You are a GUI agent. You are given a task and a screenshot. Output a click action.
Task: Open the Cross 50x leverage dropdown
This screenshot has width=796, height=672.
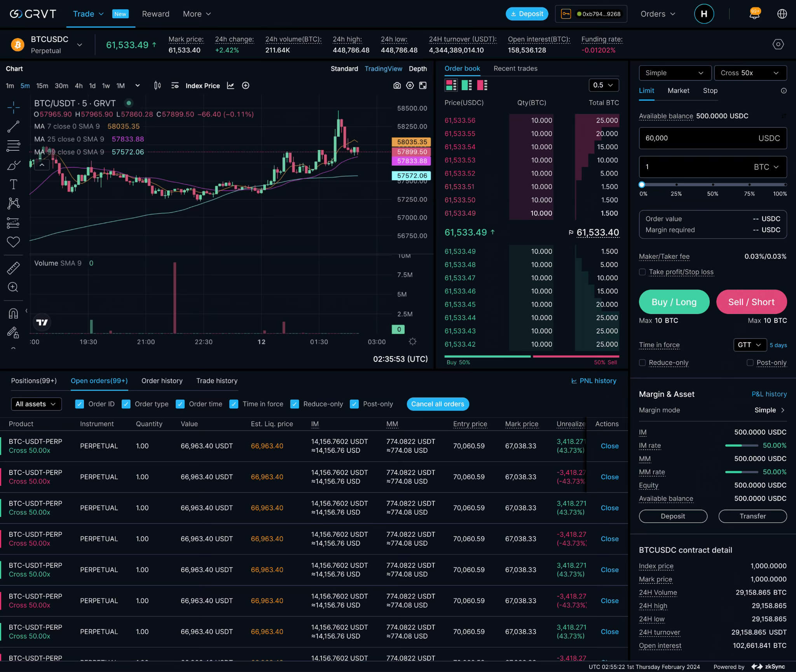750,73
